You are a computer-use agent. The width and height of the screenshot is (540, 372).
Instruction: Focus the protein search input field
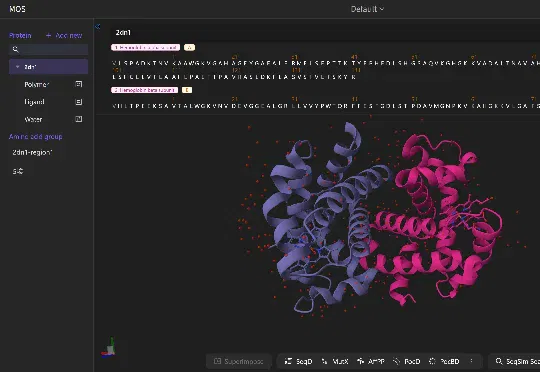(x=48, y=50)
